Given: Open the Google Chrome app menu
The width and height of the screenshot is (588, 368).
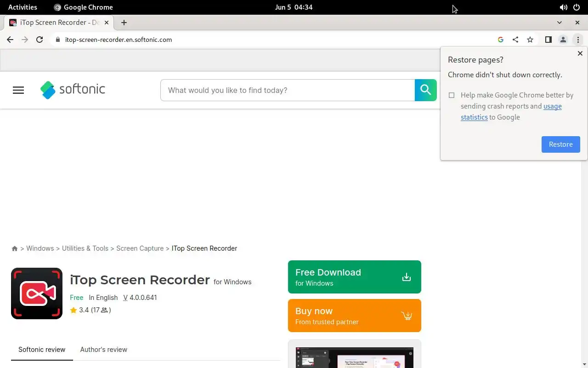Looking at the screenshot, I should pyautogui.click(x=83, y=7).
